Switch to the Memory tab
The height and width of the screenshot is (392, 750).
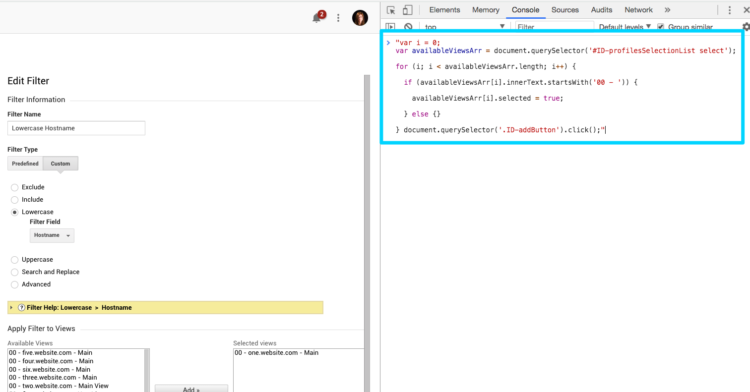485,10
